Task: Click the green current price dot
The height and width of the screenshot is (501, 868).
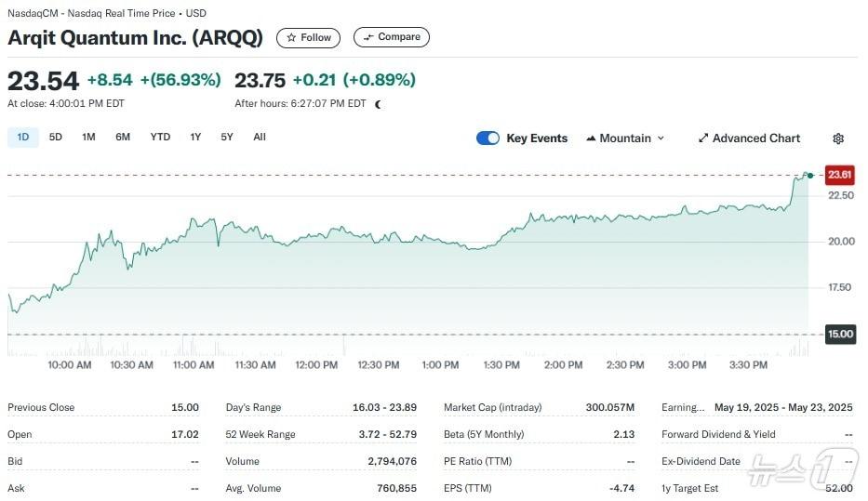Action: [x=808, y=175]
